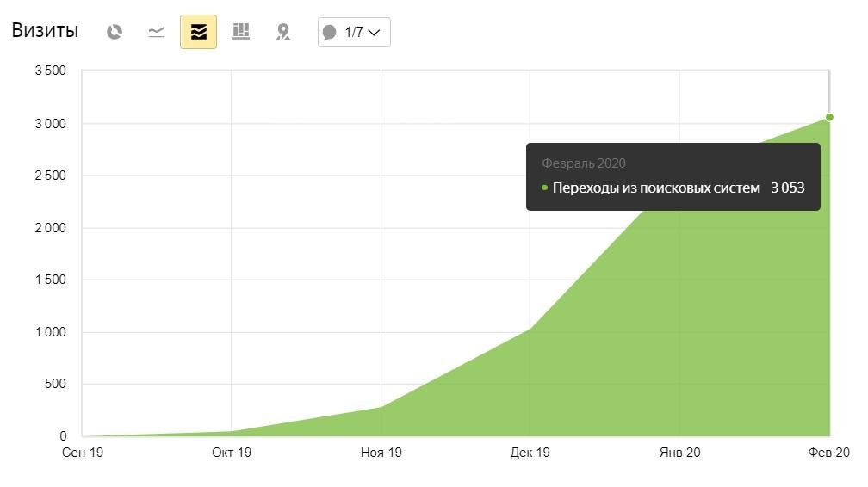Click the February 2020 data point
The width and height of the screenshot is (868, 487).
[x=829, y=117]
